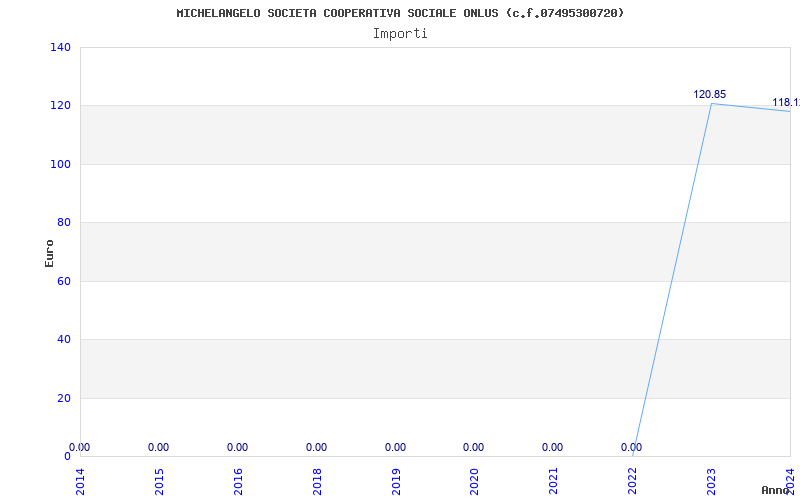Click the 2020 year label
This screenshot has height=500, width=800.
[474, 481]
